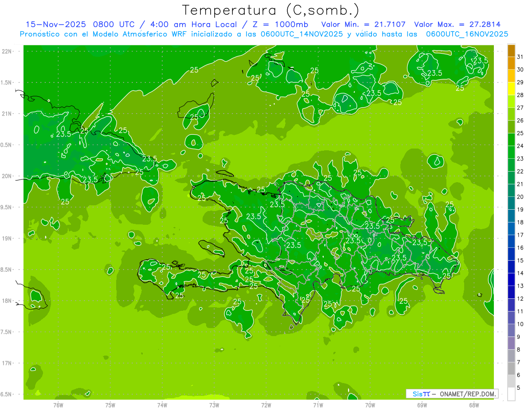Click the 'Sis' logo text in the credit box

click(417, 394)
